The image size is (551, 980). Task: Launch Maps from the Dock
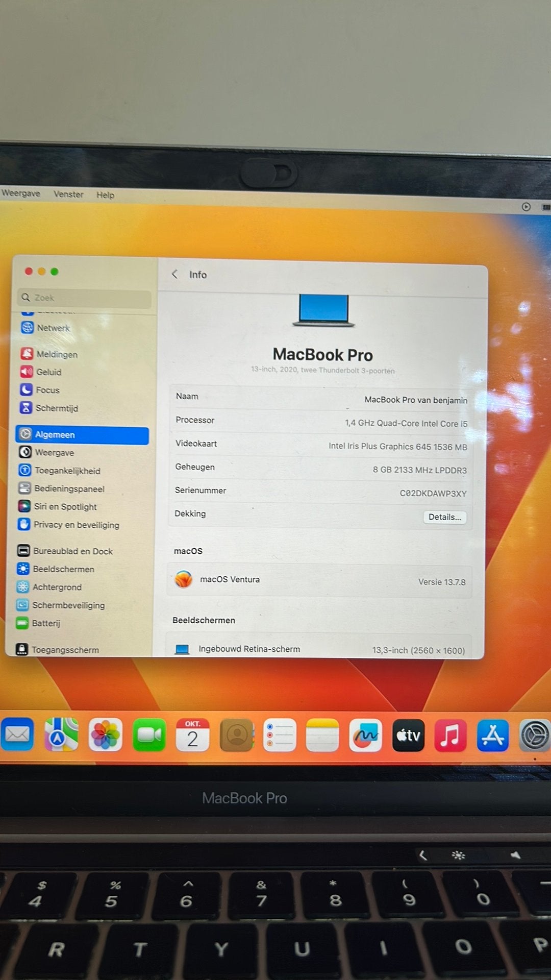pyautogui.click(x=61, y=734)
